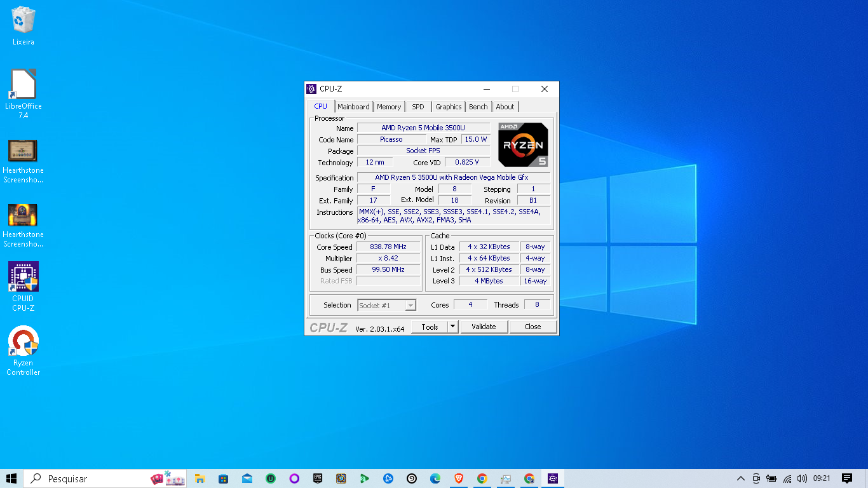Viewport: 868px width, 488px height.
Task: Click the 0.825 V Core VID value
Action: [467, 162]
